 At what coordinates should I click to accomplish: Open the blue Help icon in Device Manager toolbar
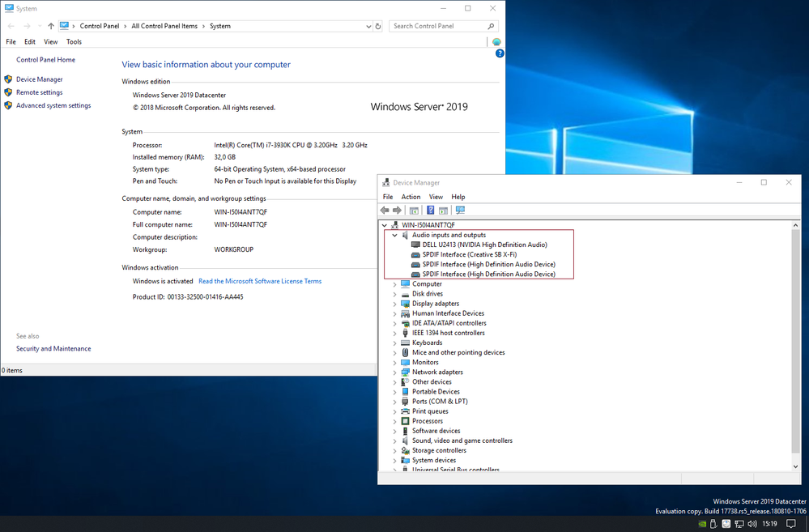pyautogui.click(x=430, y=210)
